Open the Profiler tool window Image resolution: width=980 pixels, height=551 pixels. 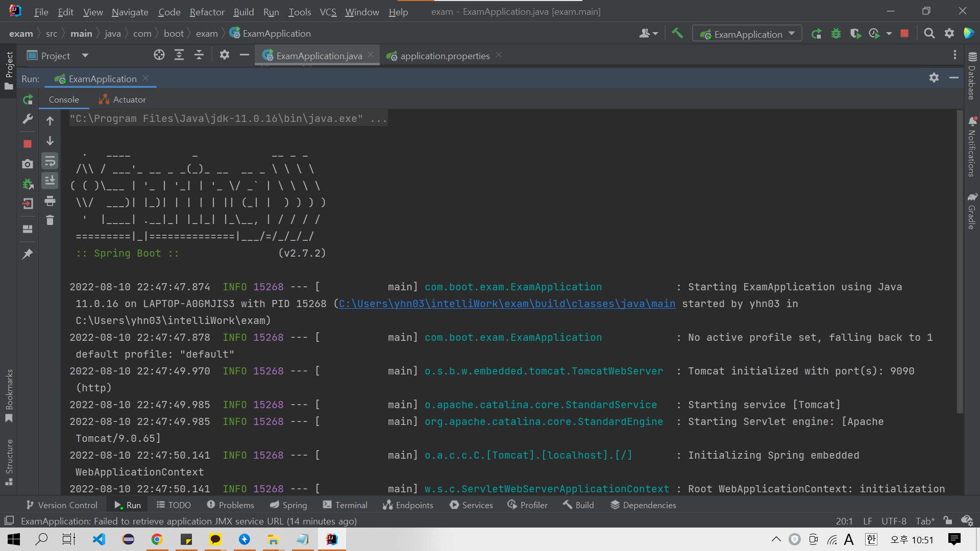pyautogui.click(x=527, y=505)
